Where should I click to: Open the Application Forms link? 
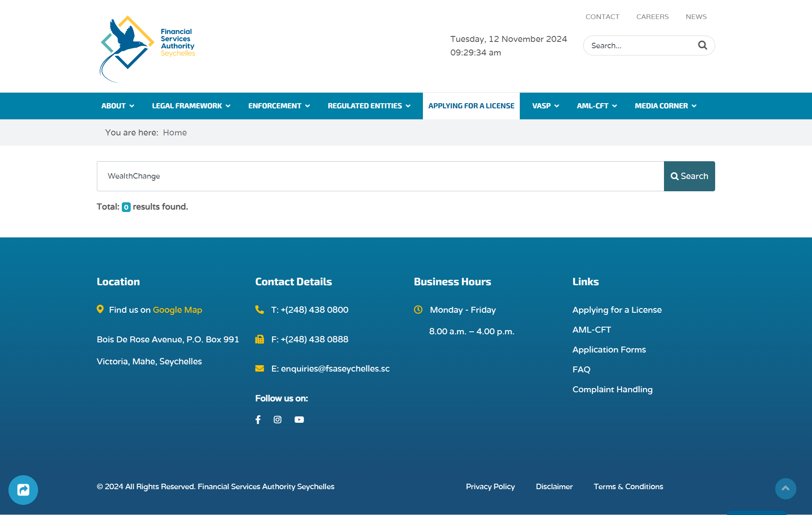pos(609,350)
